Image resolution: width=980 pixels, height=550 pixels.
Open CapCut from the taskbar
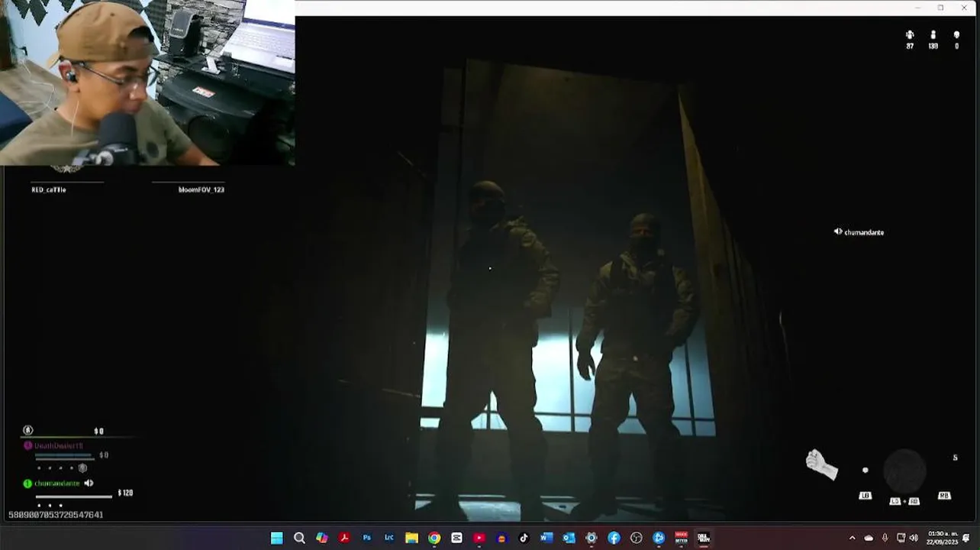click(456, 538)
